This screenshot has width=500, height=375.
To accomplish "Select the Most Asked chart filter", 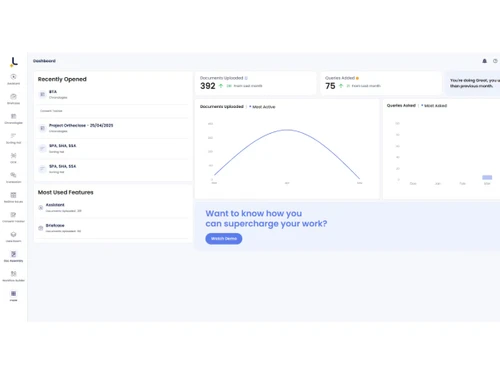I will click(x=434, y=106).
